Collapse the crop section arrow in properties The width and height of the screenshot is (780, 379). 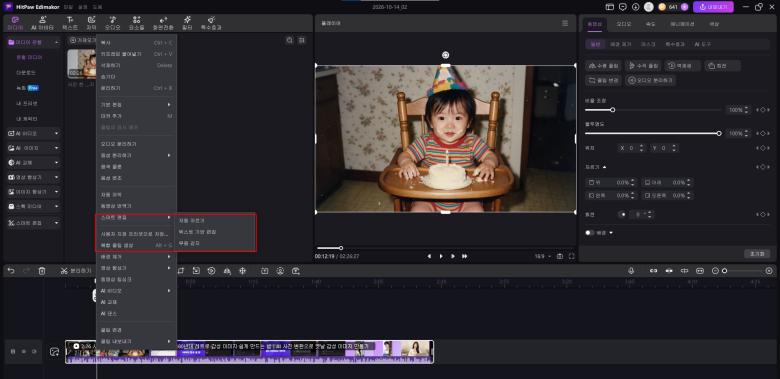(x=604, y=167)
